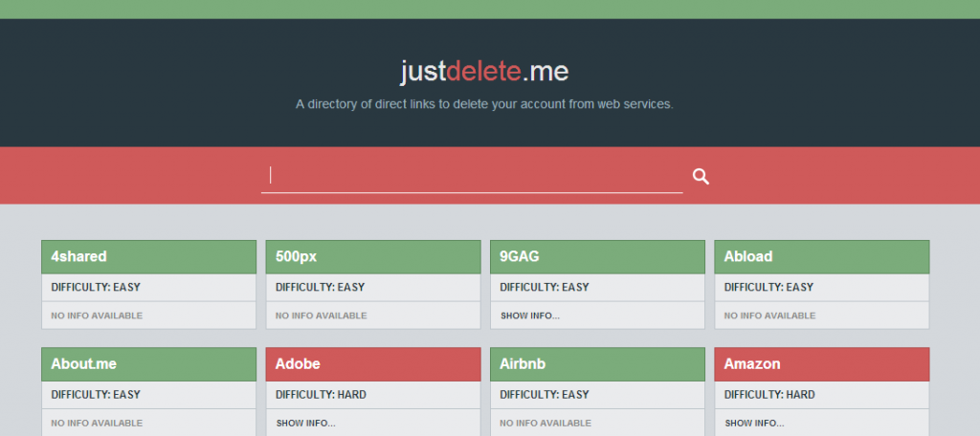
Task: Click the site tagline about direct links
Action: (484, 104)
